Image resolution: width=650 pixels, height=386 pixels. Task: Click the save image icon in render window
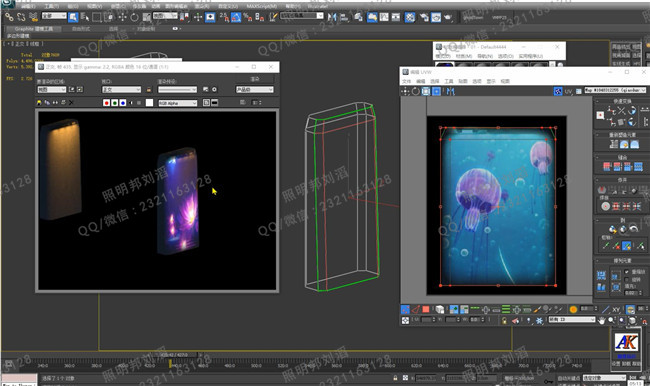tap(39, 102)
